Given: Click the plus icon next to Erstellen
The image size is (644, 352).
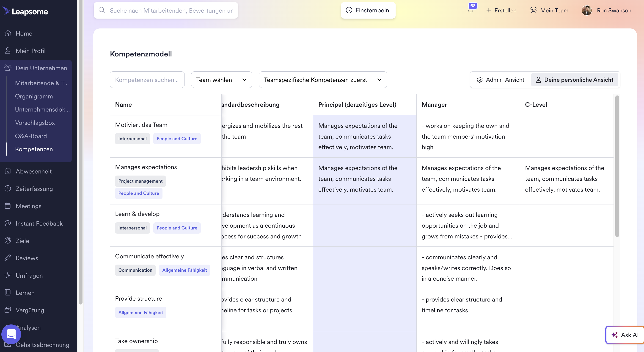Looking at the screenshot, I should click(x=488, y=10).
